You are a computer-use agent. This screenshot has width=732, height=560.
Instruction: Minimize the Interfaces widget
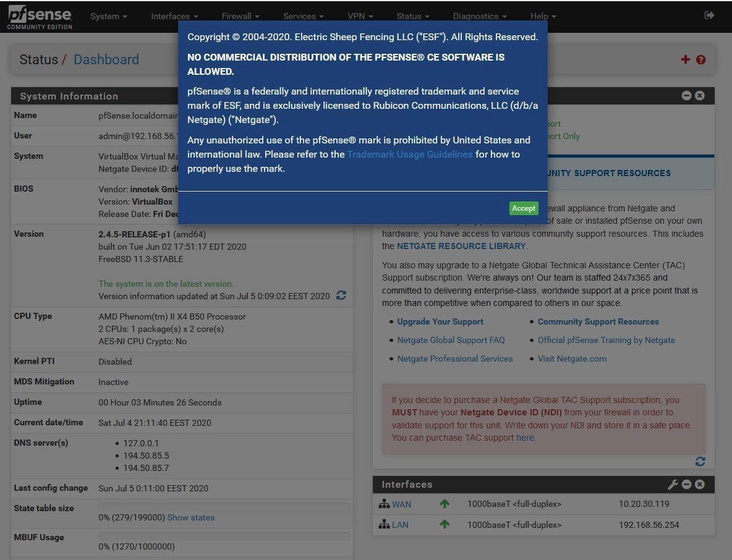[686, 485]
